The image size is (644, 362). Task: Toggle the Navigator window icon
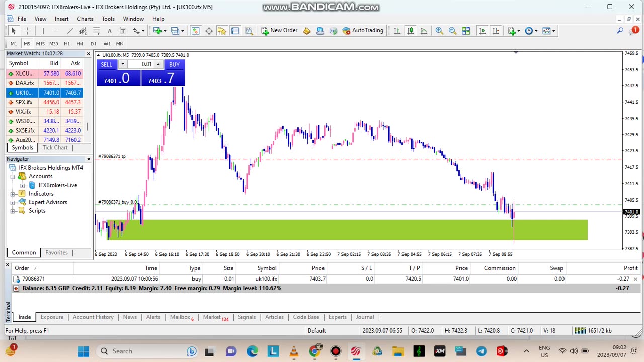[x=222, y=31]
